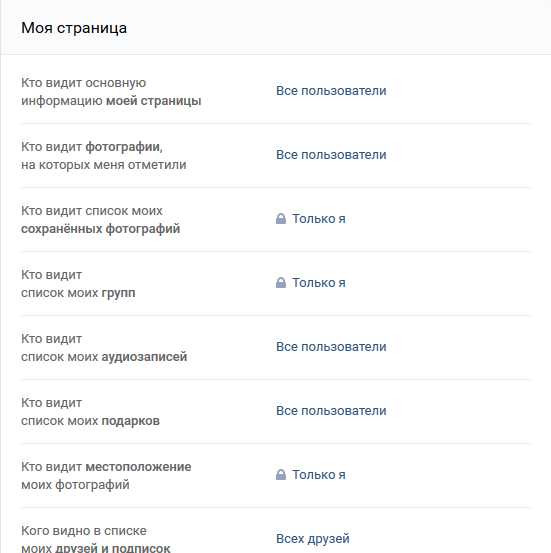Click 'список моих групп' label text
Image resolution: width=551 pixels, height=553 pixels.
click(78, 293)
